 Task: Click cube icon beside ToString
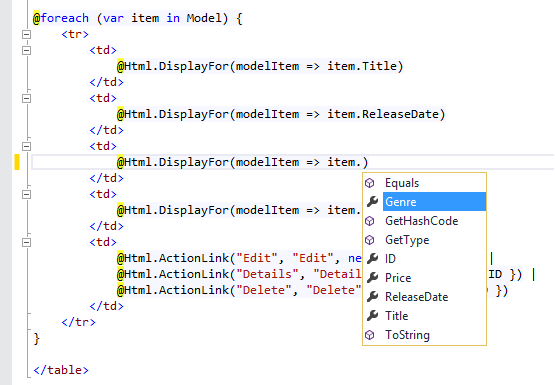tap(370, 335)
